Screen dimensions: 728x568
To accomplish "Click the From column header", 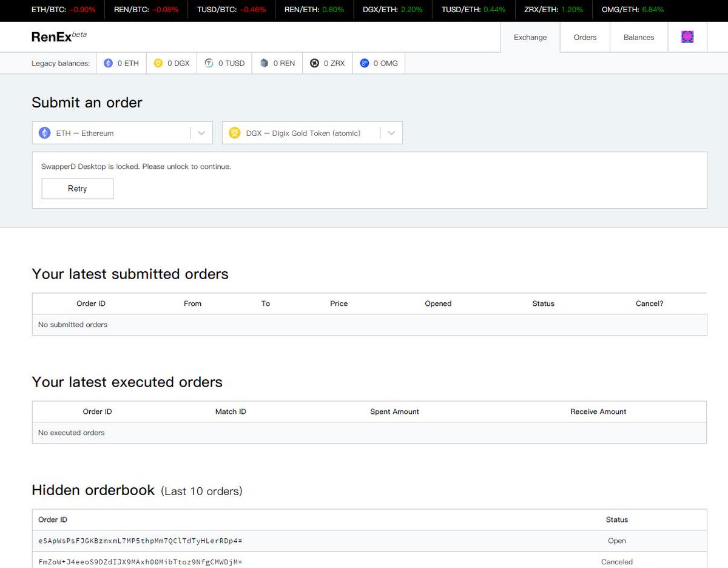I will coord(192,303).
